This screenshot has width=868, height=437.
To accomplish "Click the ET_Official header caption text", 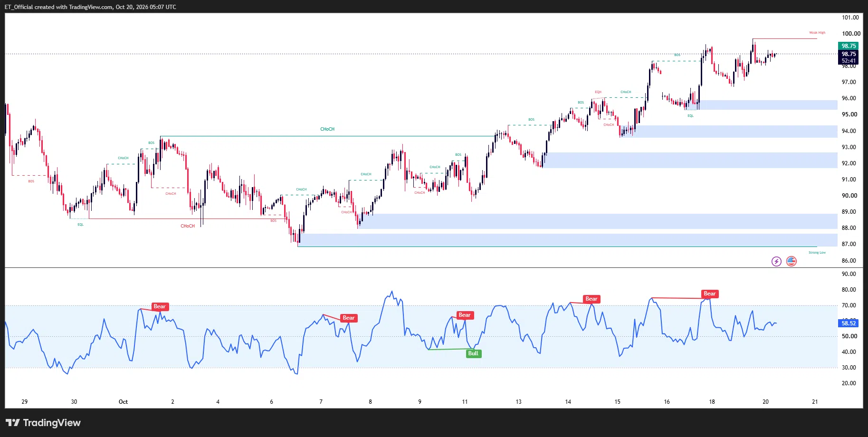I will click(x=90, y=7).
